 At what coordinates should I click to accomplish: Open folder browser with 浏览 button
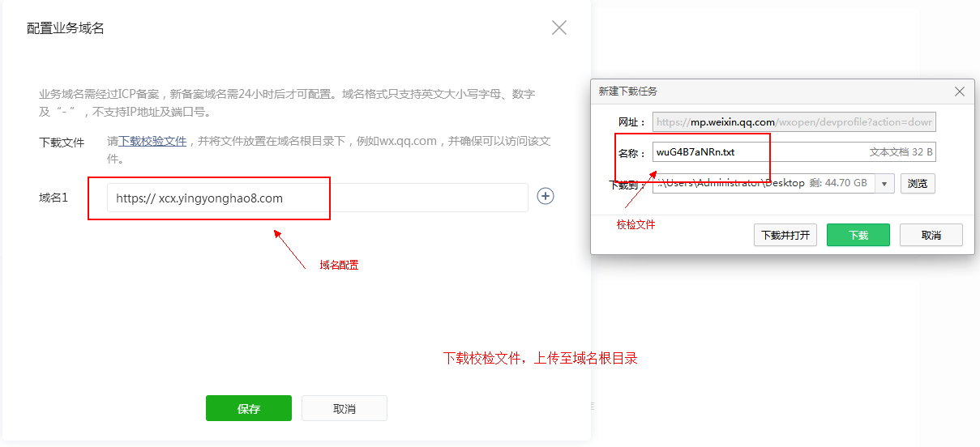[x=917, y=184]
